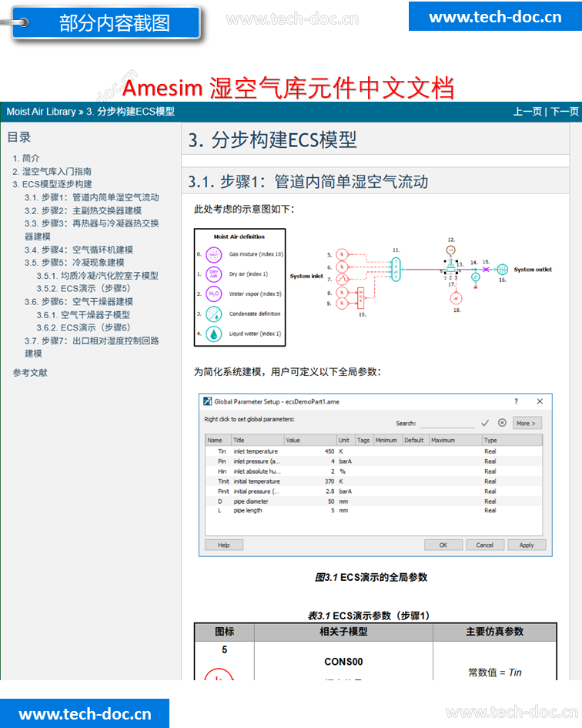582x728 pixels.
Task: Click the Gas mixture (index 10) icon
Action: [213, 254]
